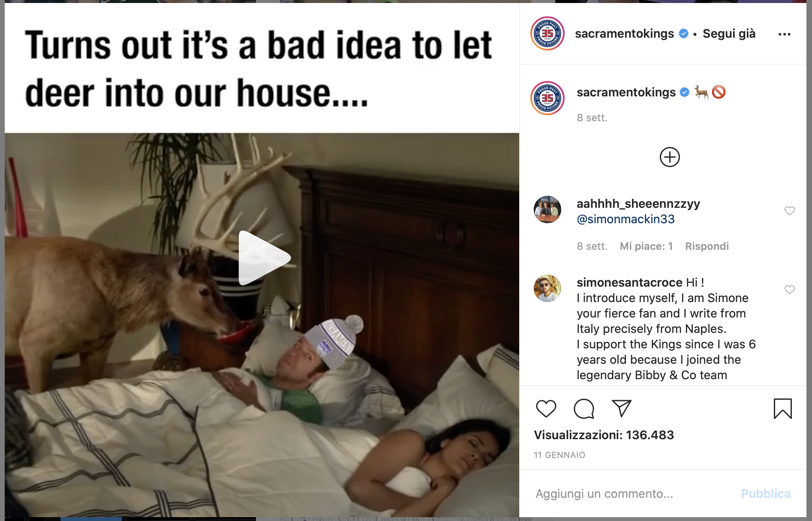Open the comment bubble icon
This screenshot has height=521, width=812.
point(584,408)
